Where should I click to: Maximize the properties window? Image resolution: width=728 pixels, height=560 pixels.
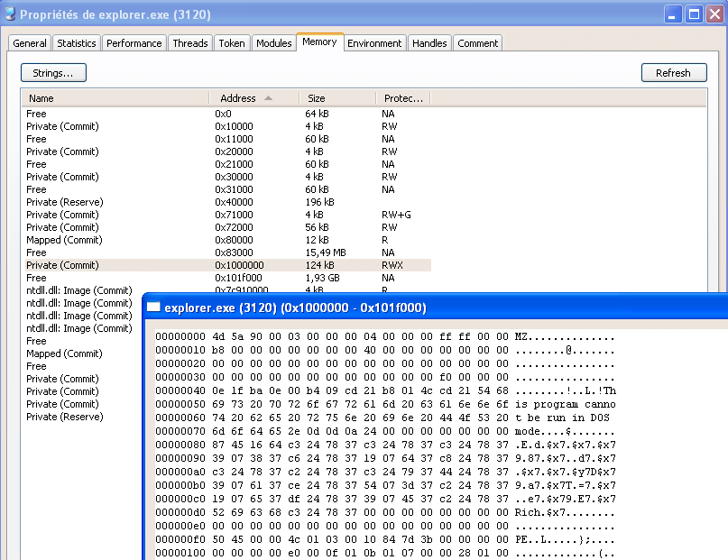(x=695, y=14)
